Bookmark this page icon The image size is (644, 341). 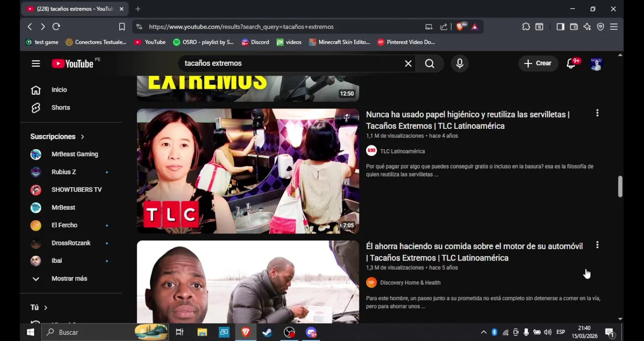(x=122, y=27)
